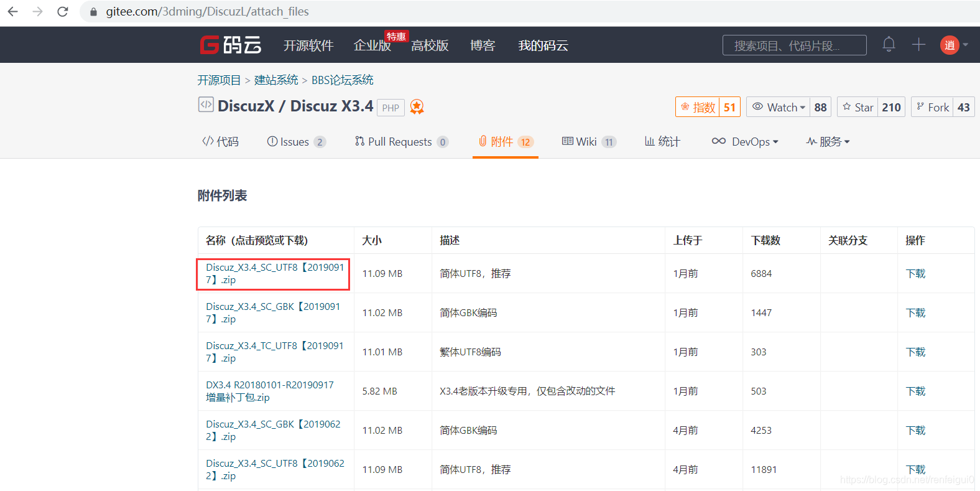Image resolution: width=980 pixels, height=491 pixels.
Task: Click the 附件列表 heading
Action: tap(222, 195)
